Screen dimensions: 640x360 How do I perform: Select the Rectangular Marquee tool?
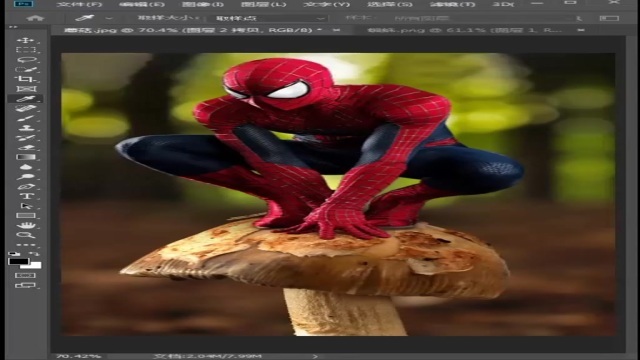(x=26, y=50)
